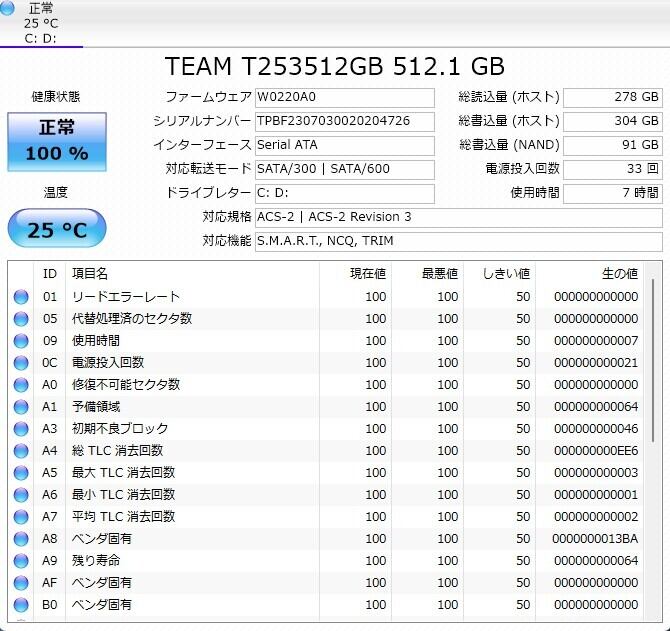Click the firmware field showing W0220A0
Image resolution: width=670 pixels, height=631 pixels.
(344, 97)
